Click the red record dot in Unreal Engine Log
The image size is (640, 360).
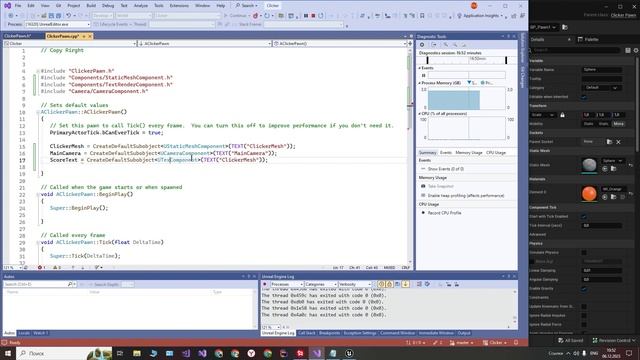(x=265, y=284)
